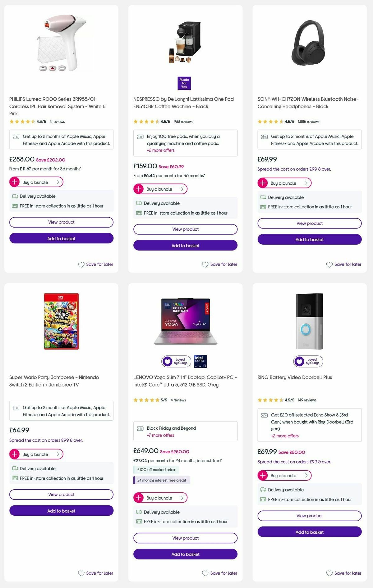Toggle Save for later heart on Philips Lumea
This screenshot has width=373, height=588.
(81, 265)
